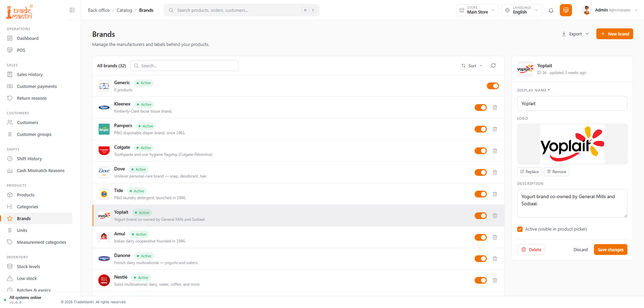Image resolution: width=644 pixels, height=308 pixels.
Task: Refresh the brands list
Action: (x=493, y=66)
